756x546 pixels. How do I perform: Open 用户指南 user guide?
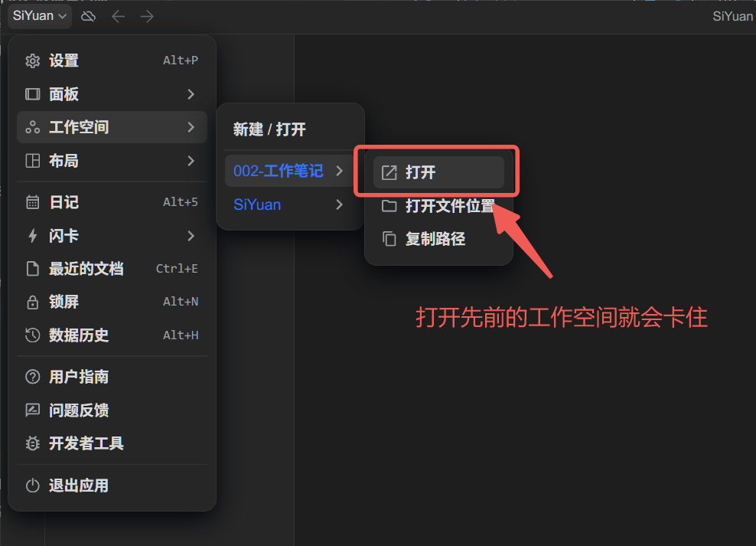click(112, 377)
